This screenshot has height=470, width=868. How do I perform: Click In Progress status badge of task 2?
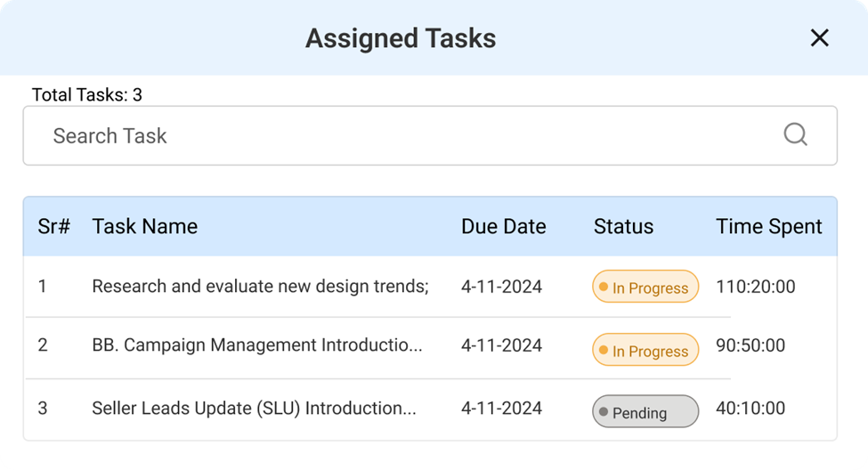click(645, 349)
